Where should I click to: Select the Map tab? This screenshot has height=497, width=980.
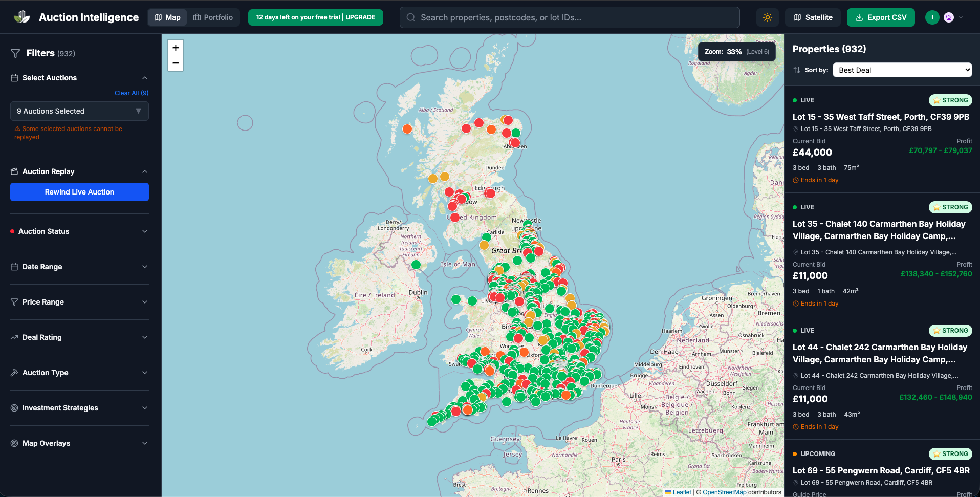point(167,17)
